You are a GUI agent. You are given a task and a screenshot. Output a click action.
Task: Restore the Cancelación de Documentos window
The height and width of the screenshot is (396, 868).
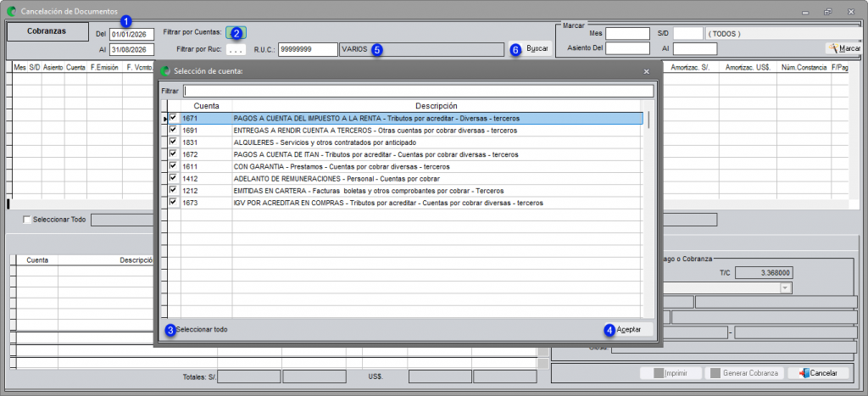tap(827, 11)
